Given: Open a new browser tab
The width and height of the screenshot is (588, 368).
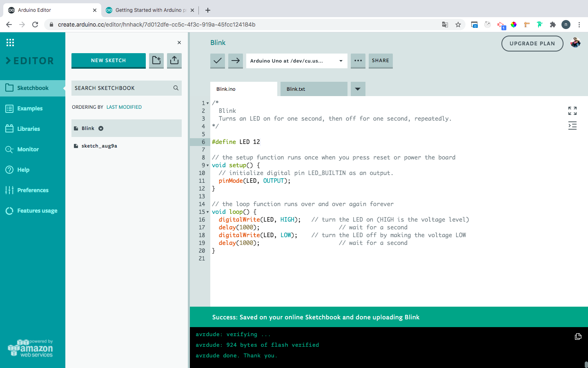Looking at the screenshot, I should pos(208,10).
